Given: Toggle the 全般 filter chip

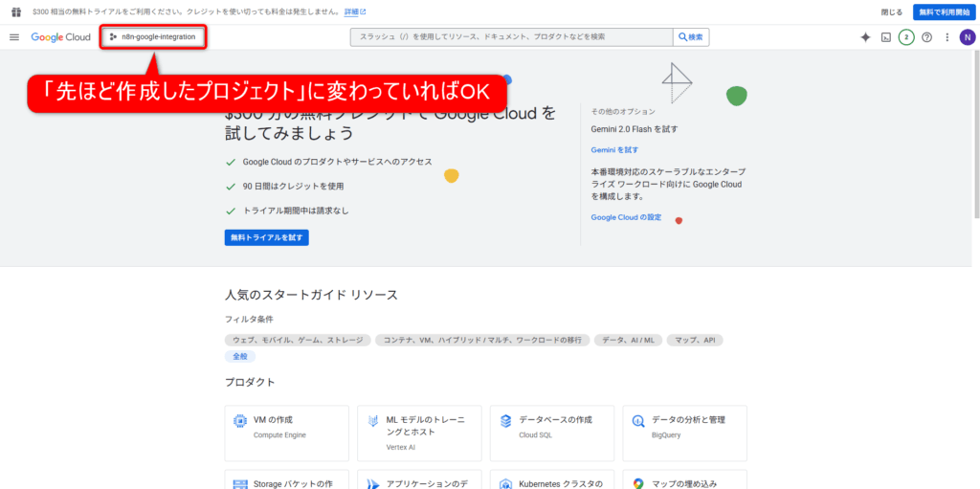Looking at the screenshot, I should coord(239,356).
